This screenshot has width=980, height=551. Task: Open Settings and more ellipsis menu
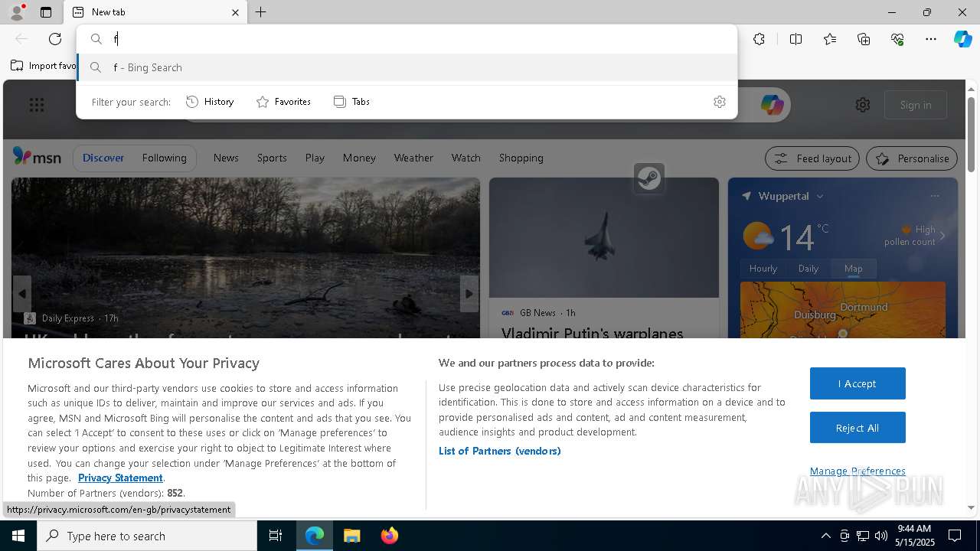tap(931, 39)
